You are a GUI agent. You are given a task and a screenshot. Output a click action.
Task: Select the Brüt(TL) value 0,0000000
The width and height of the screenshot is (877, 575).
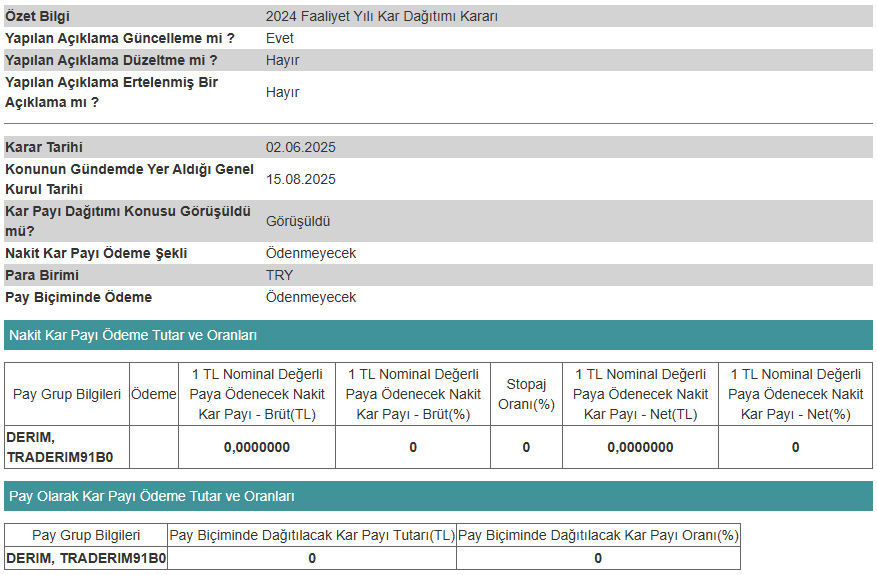257,447
